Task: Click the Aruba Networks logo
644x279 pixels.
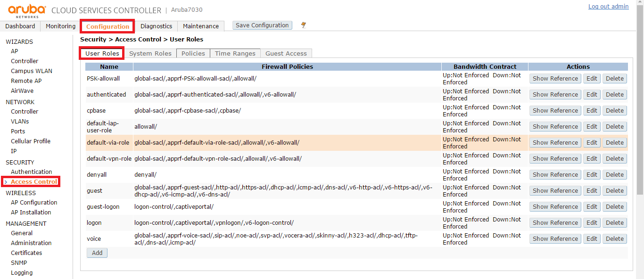Action: (x=27, y=10)
